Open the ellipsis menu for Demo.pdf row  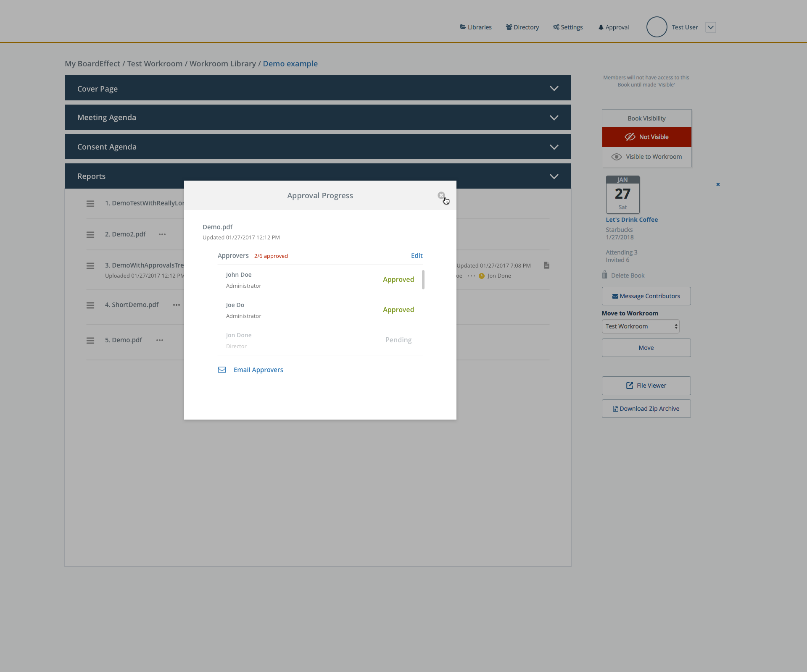click(x=160, y=340)
